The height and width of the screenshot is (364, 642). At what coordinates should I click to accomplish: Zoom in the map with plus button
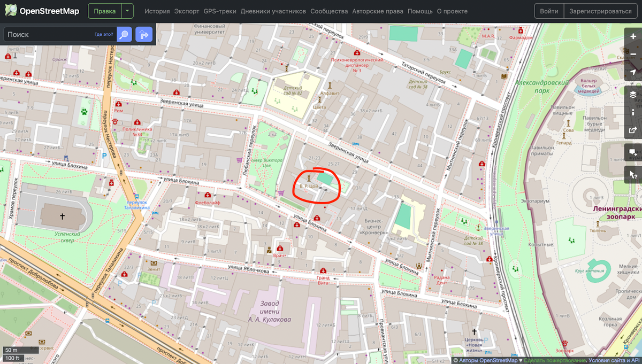[x=633, y=36]
